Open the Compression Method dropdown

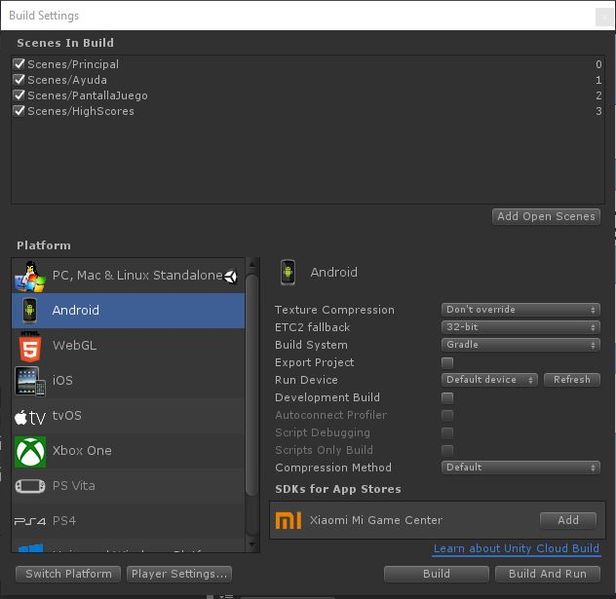tap(521, 467)
